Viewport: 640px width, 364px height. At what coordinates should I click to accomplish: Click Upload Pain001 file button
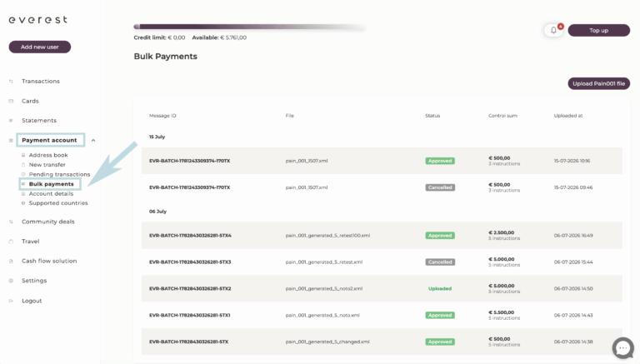599,83
